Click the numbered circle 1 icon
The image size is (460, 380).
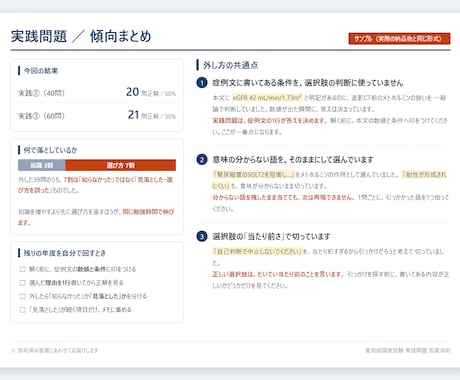pyautogui.click(x=202, y=82)
